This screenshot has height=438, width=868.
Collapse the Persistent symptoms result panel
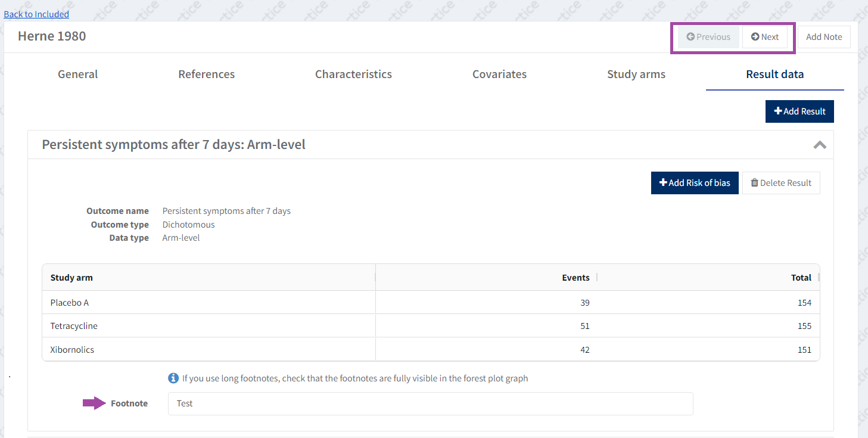(820, 145)
